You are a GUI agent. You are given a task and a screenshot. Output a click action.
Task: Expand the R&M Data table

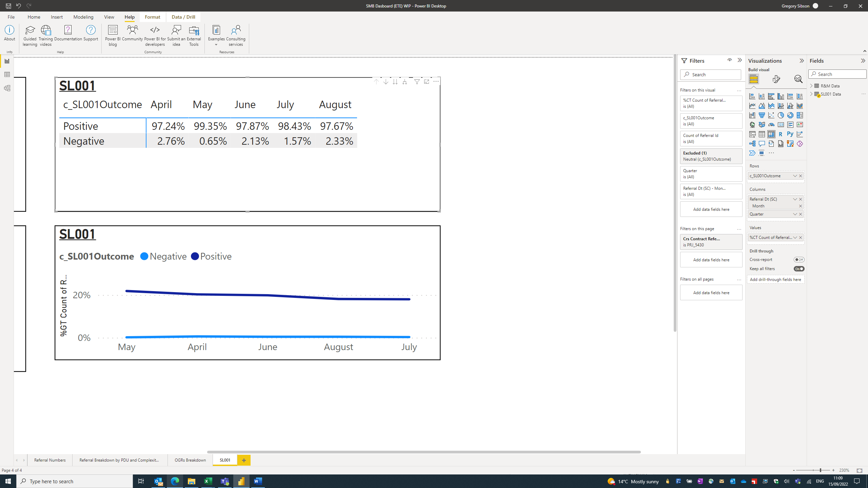point(811,86)
